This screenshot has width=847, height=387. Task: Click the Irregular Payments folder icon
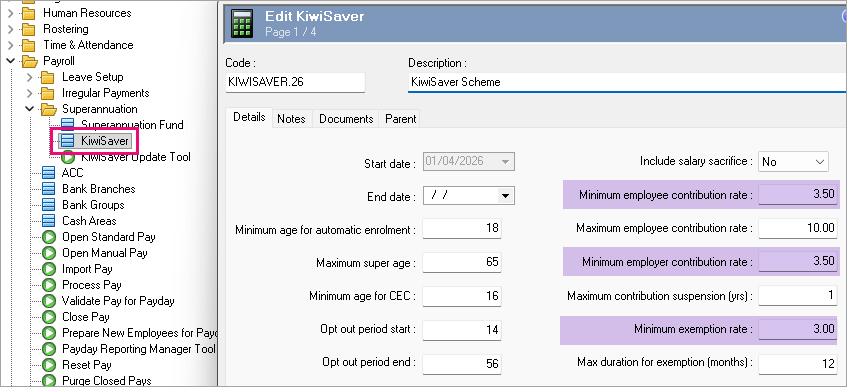click(x=48, y=93)
